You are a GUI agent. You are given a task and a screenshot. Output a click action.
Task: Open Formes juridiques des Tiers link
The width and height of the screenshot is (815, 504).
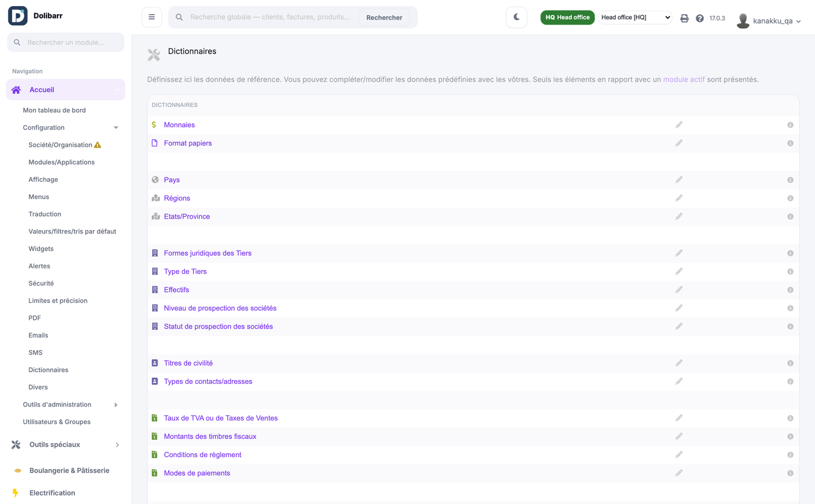(x=208, y=253)
